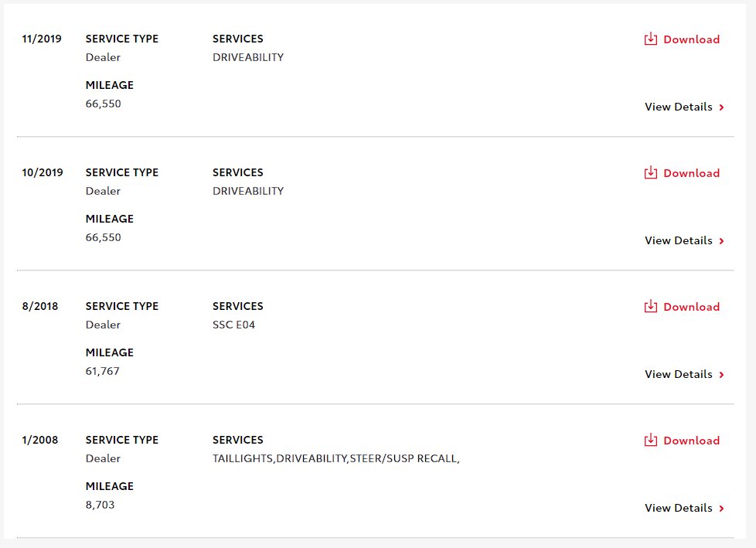The width and height of the screenshot is (756, 548).
Task: Click the SSC E04 services text
Action: click(x=234, y=325)
